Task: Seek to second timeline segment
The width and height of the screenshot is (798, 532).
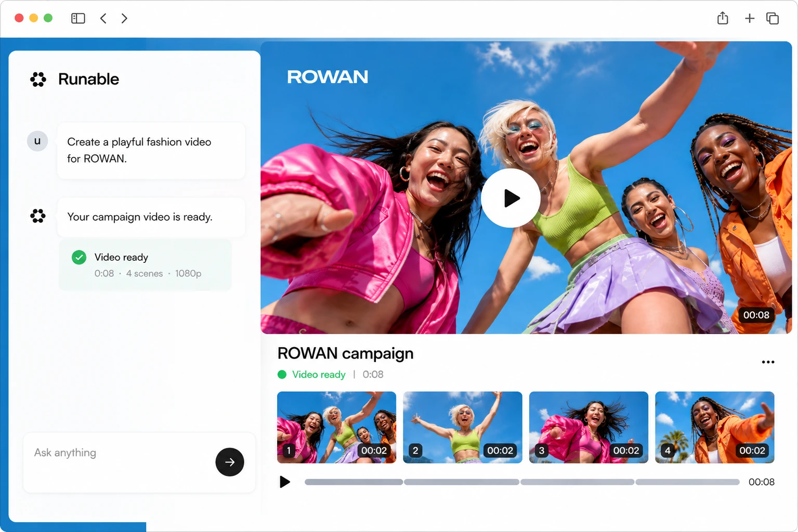Action: coord(462,482)
